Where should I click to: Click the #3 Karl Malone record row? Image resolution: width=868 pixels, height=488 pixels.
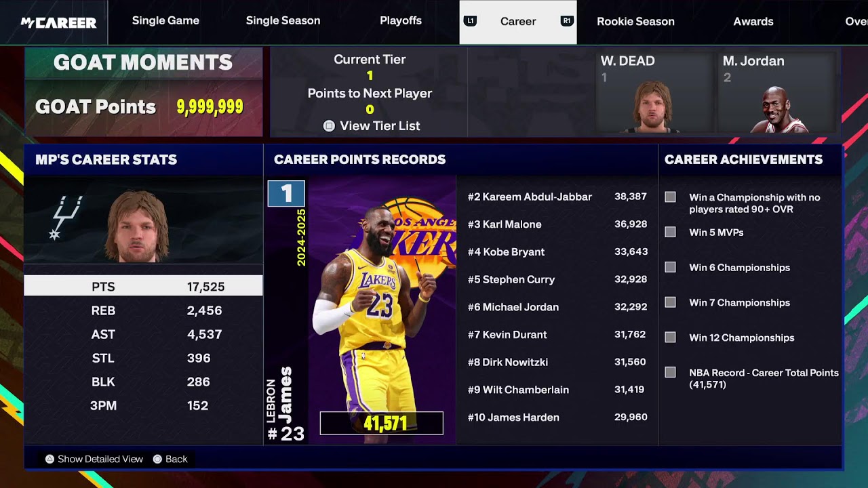click(x=557, y=224)
